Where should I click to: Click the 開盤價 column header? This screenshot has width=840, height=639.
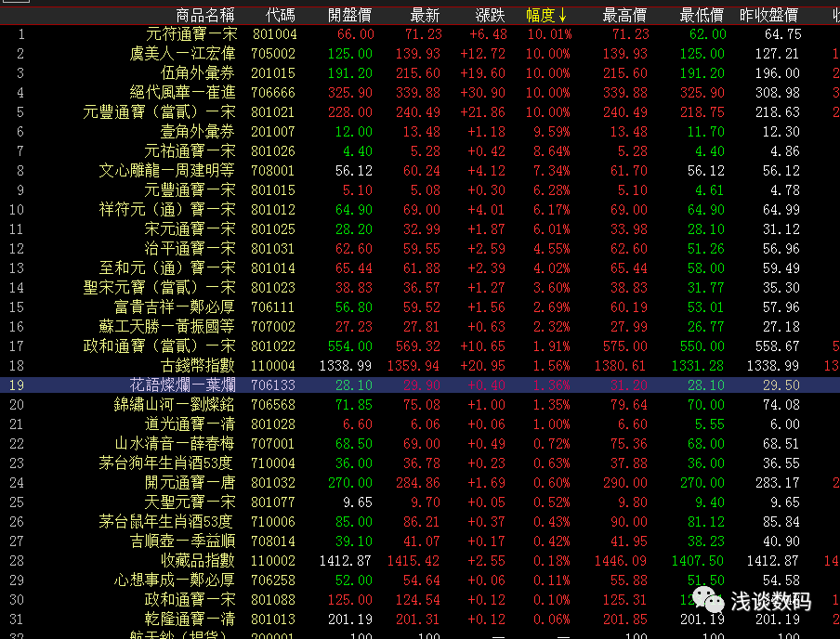click(x=349, y=16)
